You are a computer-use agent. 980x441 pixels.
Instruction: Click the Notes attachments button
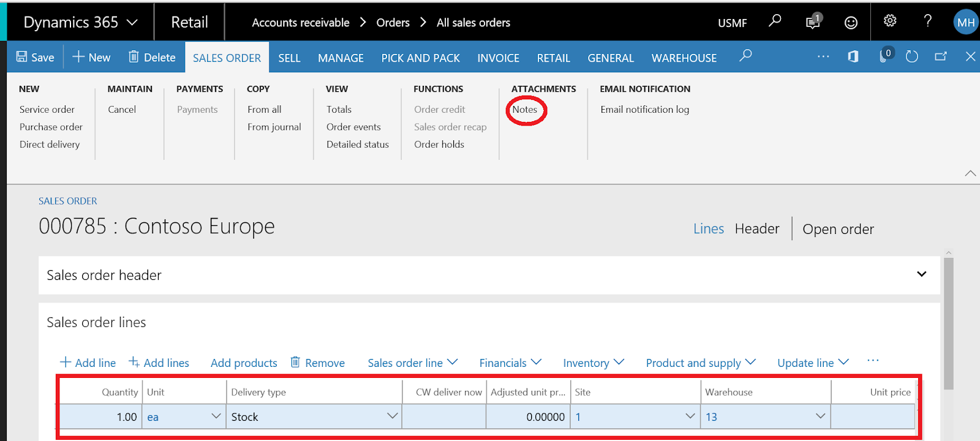tap(525, 110)
